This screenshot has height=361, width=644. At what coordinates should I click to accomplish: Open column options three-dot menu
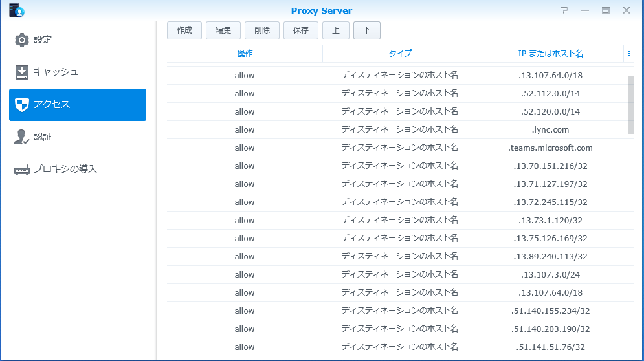pos(629,54)
